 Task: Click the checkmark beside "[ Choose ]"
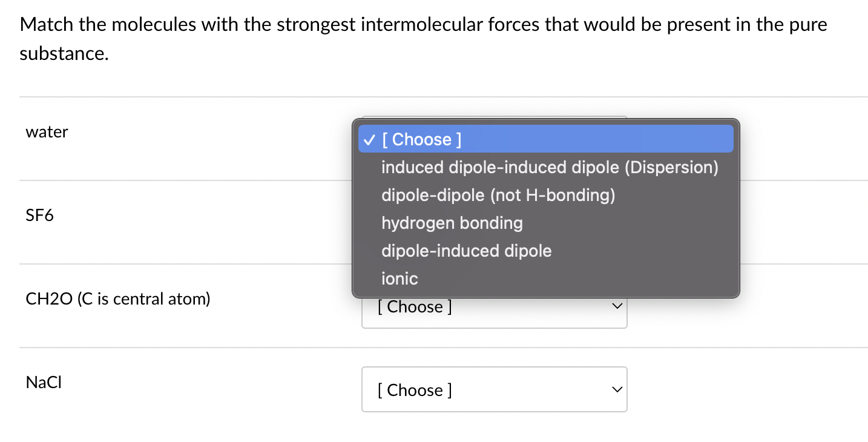[x=369, y=139]
